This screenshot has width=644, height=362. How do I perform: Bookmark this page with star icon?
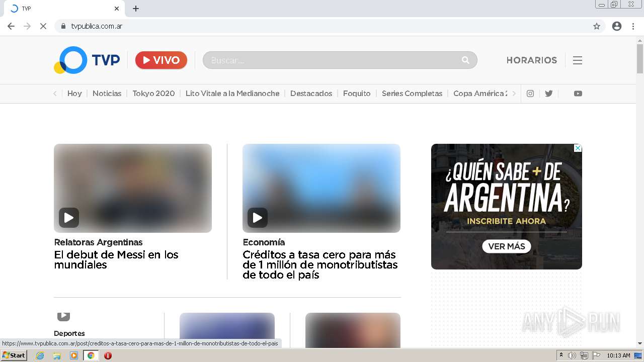click(x=597, y=26)
